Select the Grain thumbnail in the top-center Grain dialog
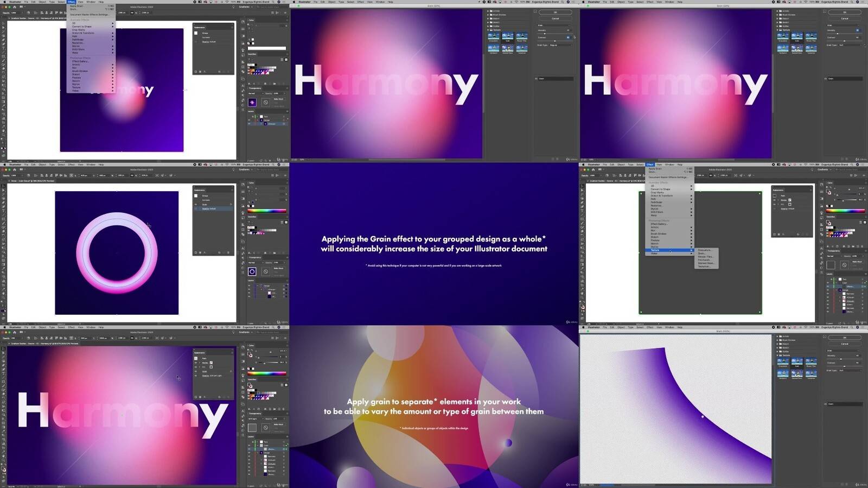Image resolution: width=868 pixels, height=488 pixels. tap(508, 35)
